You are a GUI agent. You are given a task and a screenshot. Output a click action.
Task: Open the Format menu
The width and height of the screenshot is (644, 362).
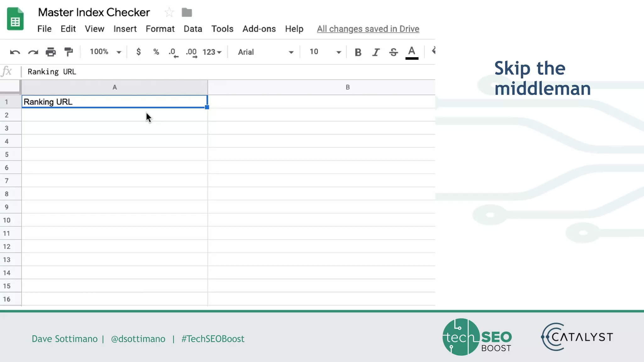160,29
